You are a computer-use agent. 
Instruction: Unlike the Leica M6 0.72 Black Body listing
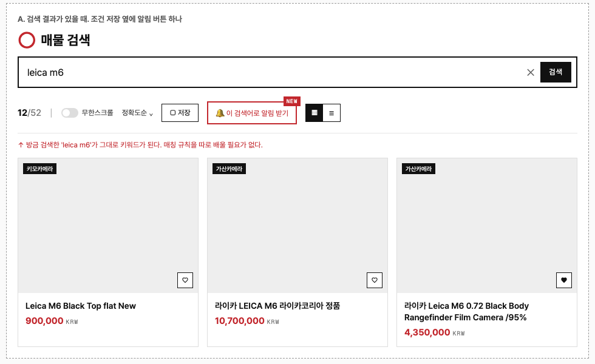click(x=564, y=280)
